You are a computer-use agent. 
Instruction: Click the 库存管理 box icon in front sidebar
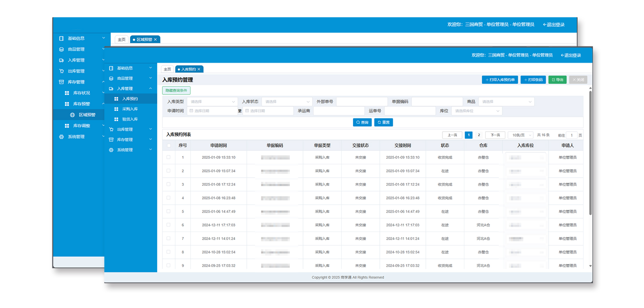111,140
